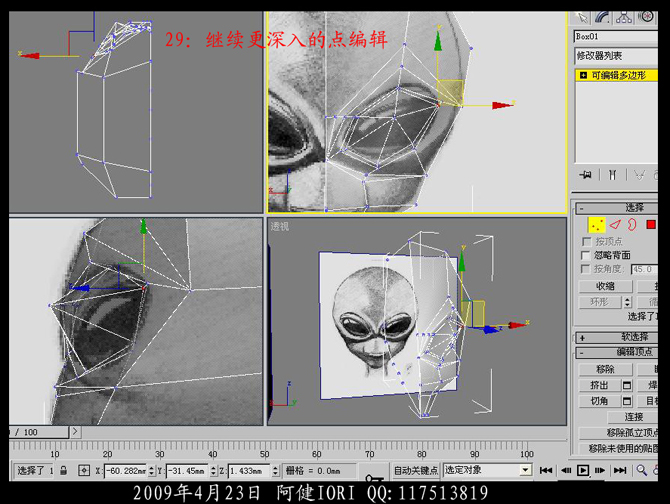670x504 pixels.
Task: Click the 选择了 1 status text
Action: [x=35, y=471]
